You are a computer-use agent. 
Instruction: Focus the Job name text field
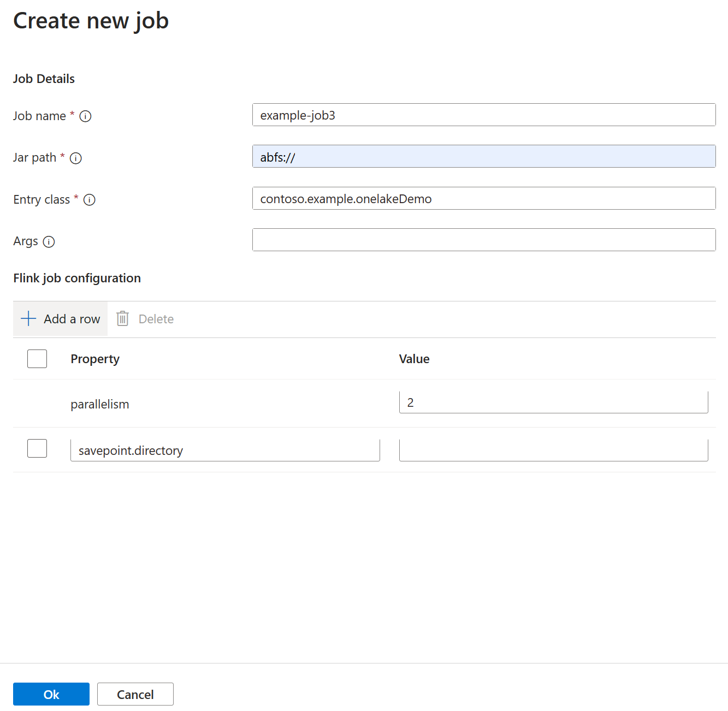[483, 115]
